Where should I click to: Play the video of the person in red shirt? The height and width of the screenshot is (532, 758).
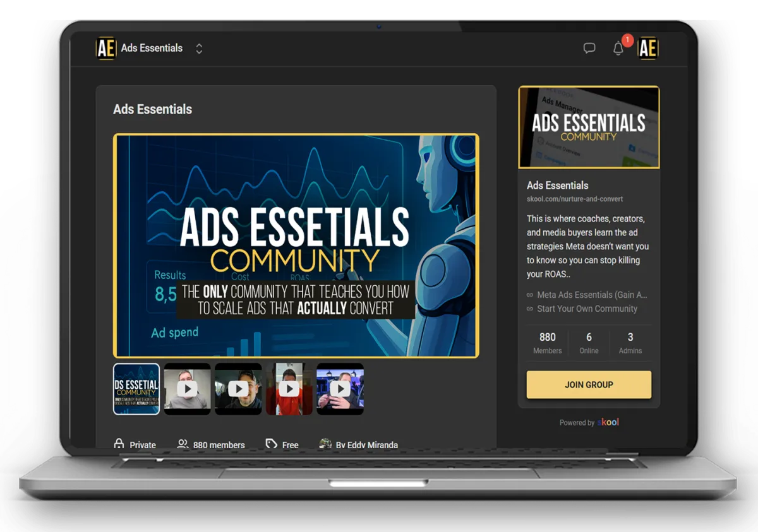point(289,389)
